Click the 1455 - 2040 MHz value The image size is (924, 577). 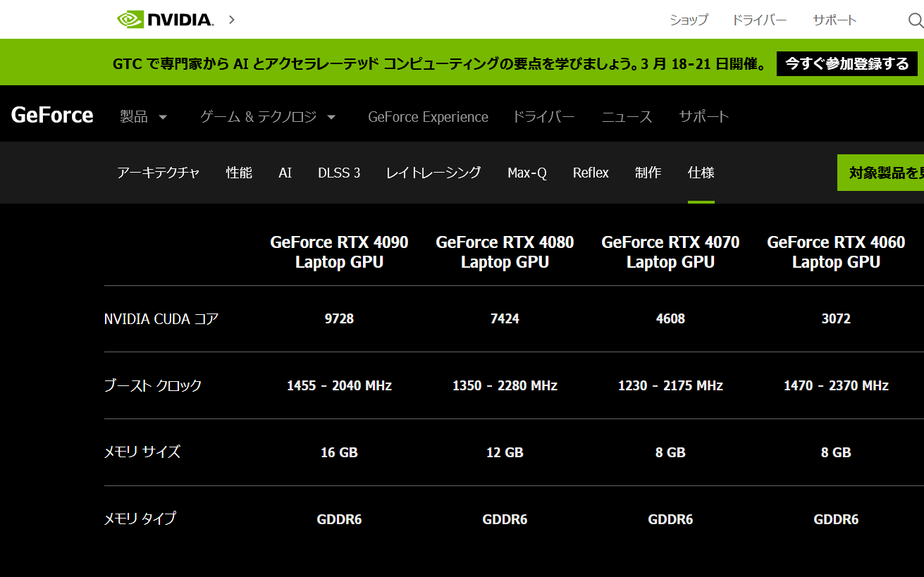pos(339,386)
